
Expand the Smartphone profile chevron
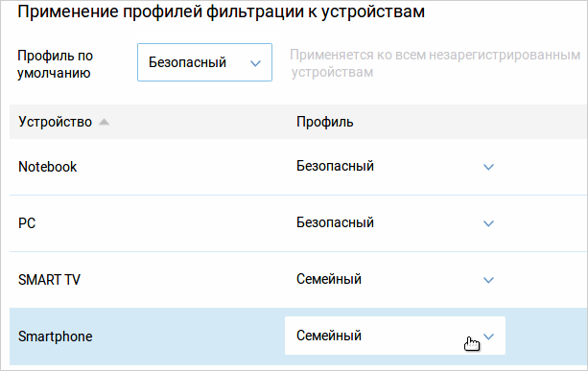[x=488, y=336]
